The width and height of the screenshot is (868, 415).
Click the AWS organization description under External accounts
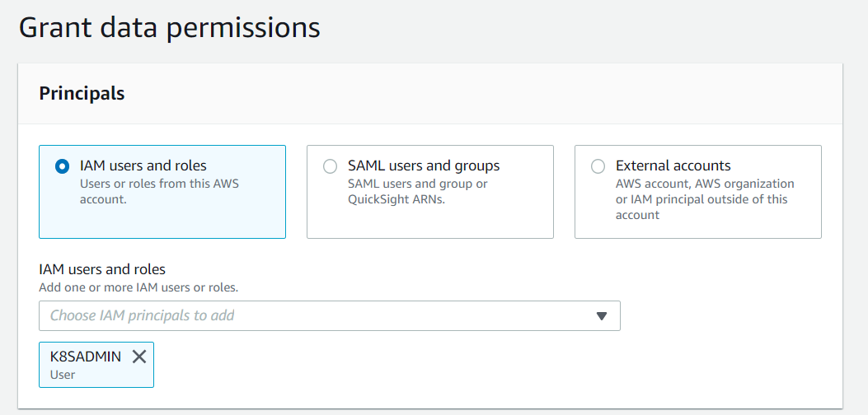705,184
